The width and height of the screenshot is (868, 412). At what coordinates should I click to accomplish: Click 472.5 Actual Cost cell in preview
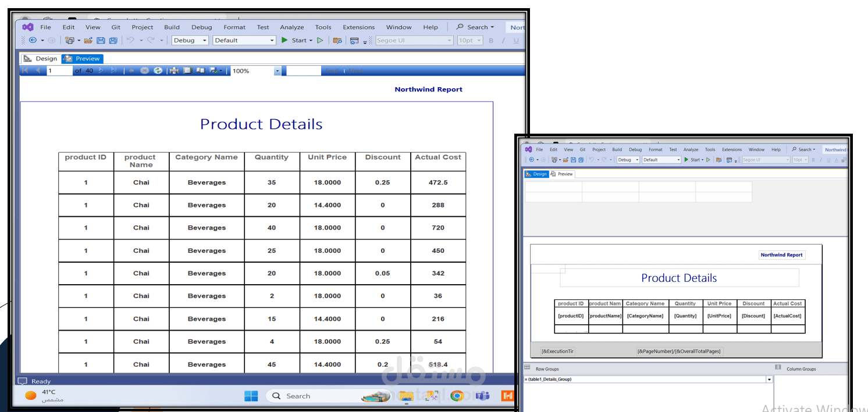pyautogui.click(x=438, y=182)
